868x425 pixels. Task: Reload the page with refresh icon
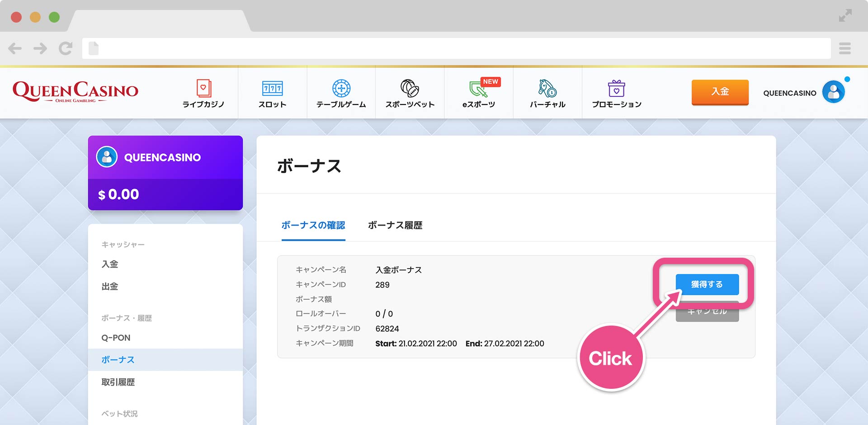point(66,48)
